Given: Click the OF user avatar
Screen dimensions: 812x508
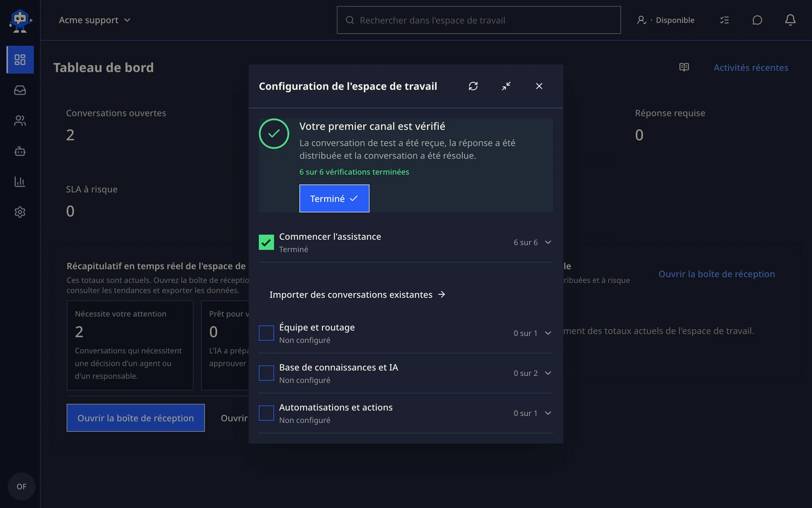Looking at the screenshot, I should pos(21,486).
